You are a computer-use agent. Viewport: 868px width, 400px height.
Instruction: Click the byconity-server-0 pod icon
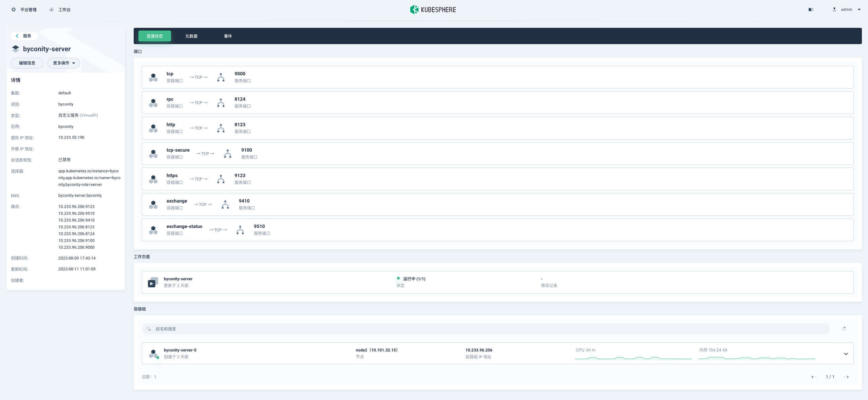pyautogui.click(x=153, y=354)
